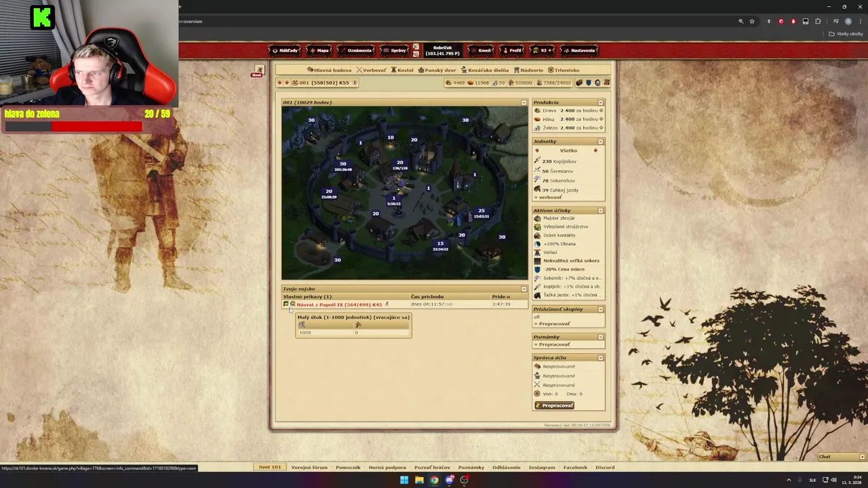Viewport: 868px width, 488px height.
Task: Open Verejné fórum in footer
Action: point(309,467)
